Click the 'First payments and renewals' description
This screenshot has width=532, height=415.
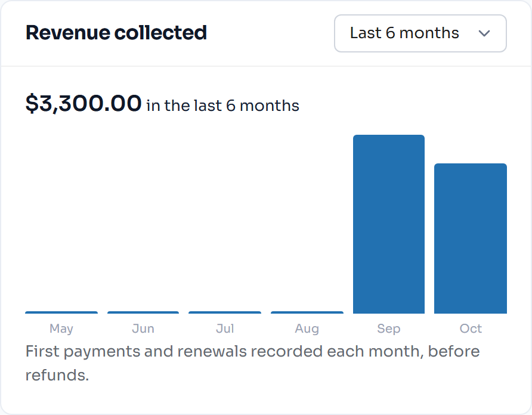point(253,363)
